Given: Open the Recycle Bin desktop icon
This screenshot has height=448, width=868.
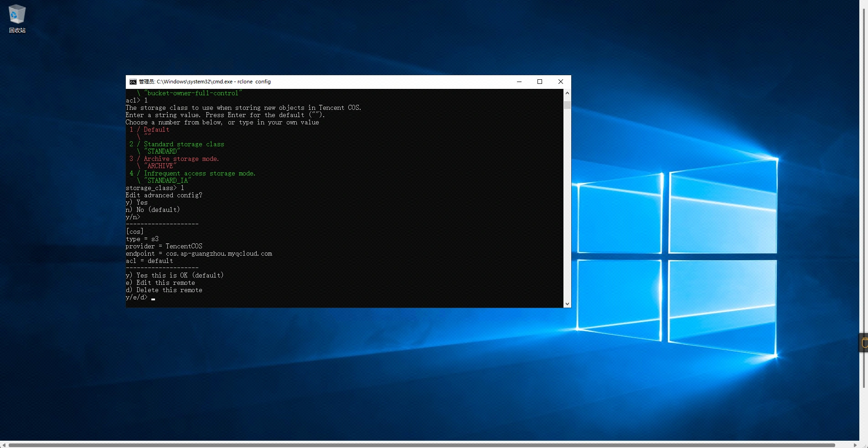Looking at the screenshot, I should (x=17, y=19).
